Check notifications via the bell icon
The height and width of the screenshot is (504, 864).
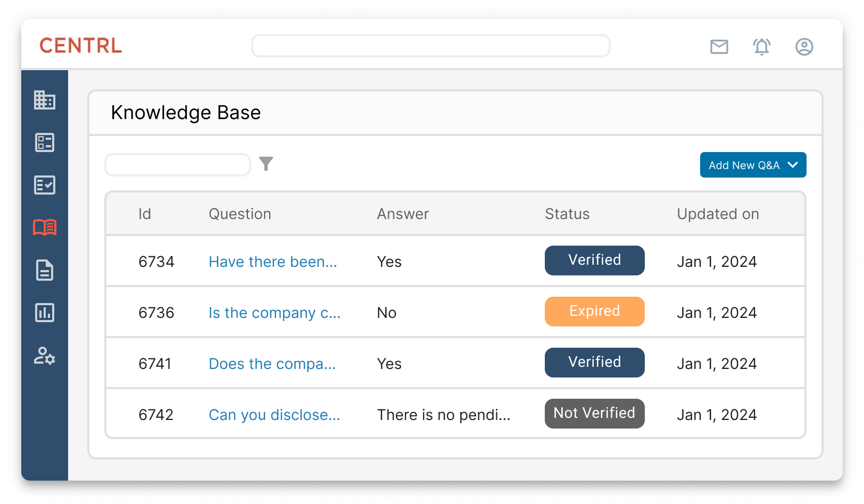[x=761, y=47]
